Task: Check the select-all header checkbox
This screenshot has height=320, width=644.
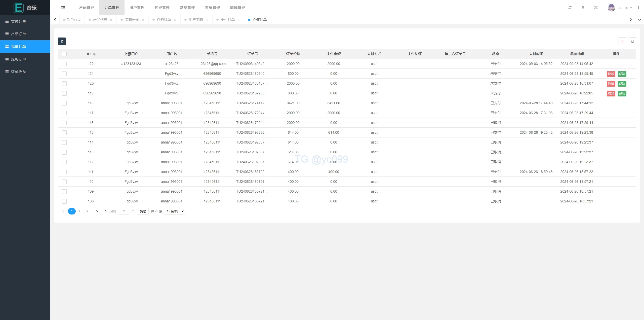Action: [64, 54]
